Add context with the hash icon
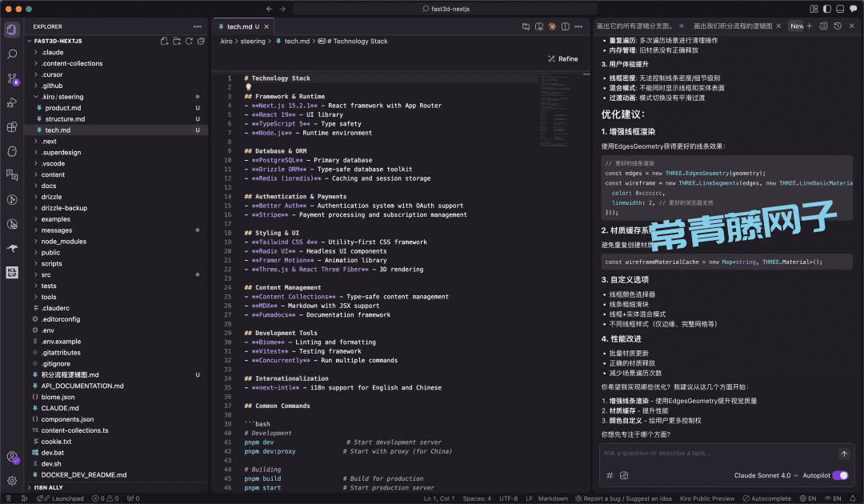 click(610, 475)
